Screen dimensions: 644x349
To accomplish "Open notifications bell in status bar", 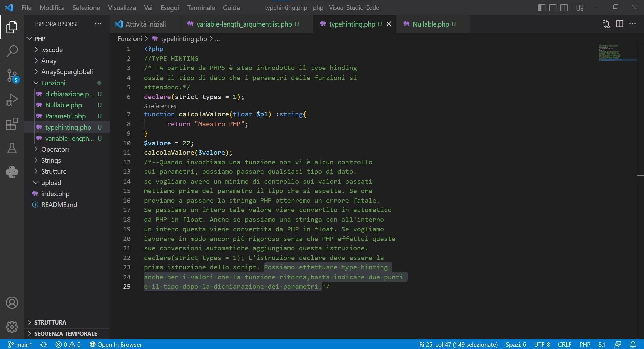I will tap(633, 344).
